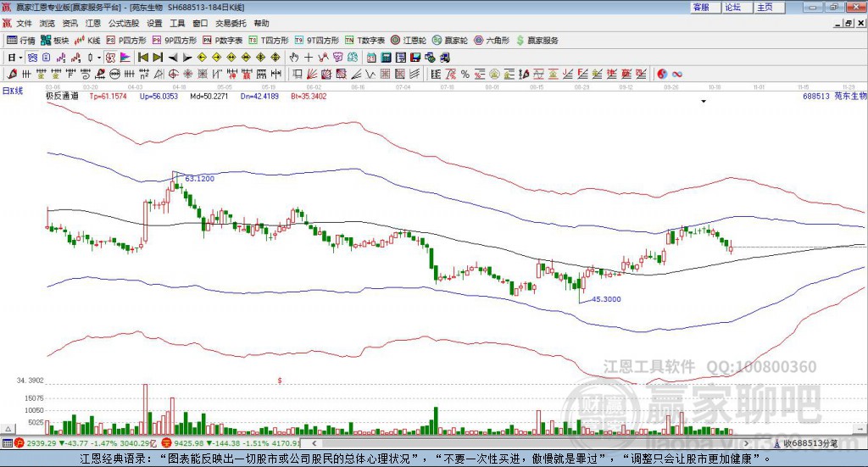Viewport: 868px width, 467px height.
Task: Open the 设置 menu
Action: point(154,23)
